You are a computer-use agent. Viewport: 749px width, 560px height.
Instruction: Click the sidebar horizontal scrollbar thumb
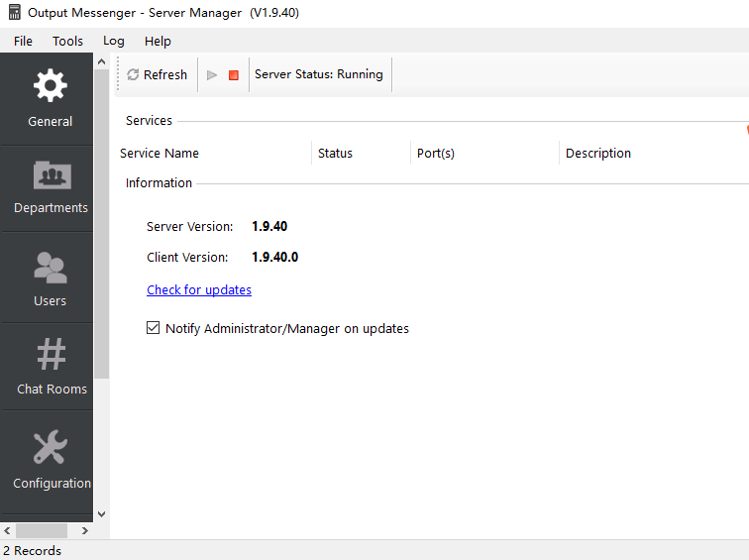click(42, 530)
